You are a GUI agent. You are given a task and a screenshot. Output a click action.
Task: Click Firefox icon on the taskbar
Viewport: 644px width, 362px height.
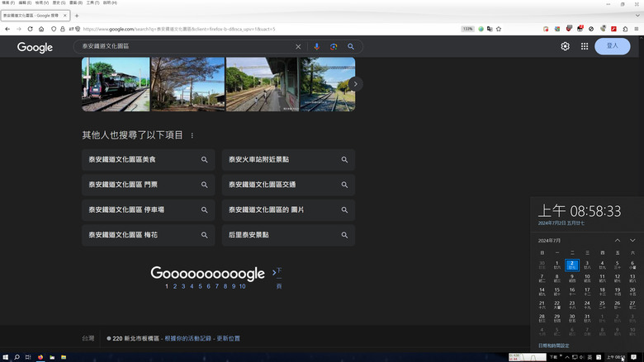coord(40,357)
